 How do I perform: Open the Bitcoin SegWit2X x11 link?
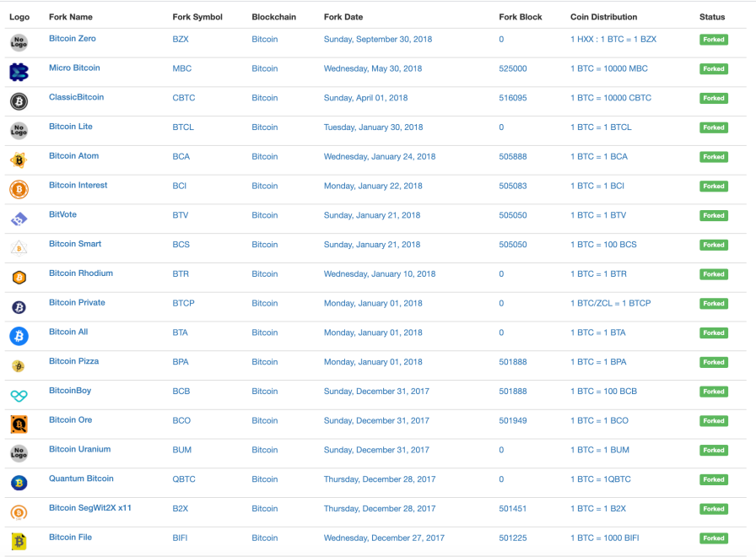90,508
